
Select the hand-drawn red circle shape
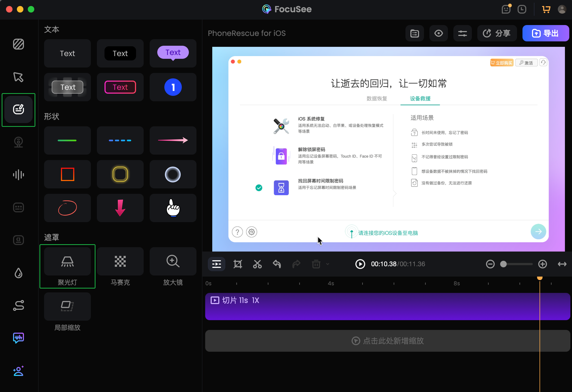(67, 208)
